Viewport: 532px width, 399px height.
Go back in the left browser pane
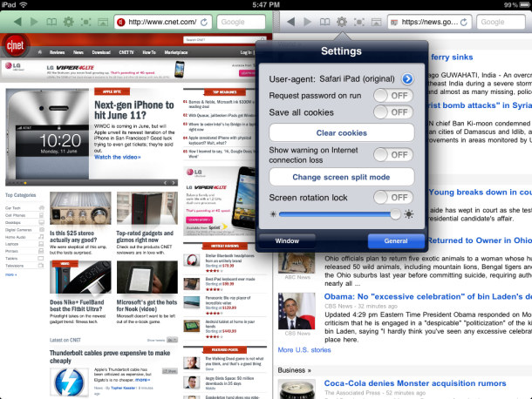point(17,22)
